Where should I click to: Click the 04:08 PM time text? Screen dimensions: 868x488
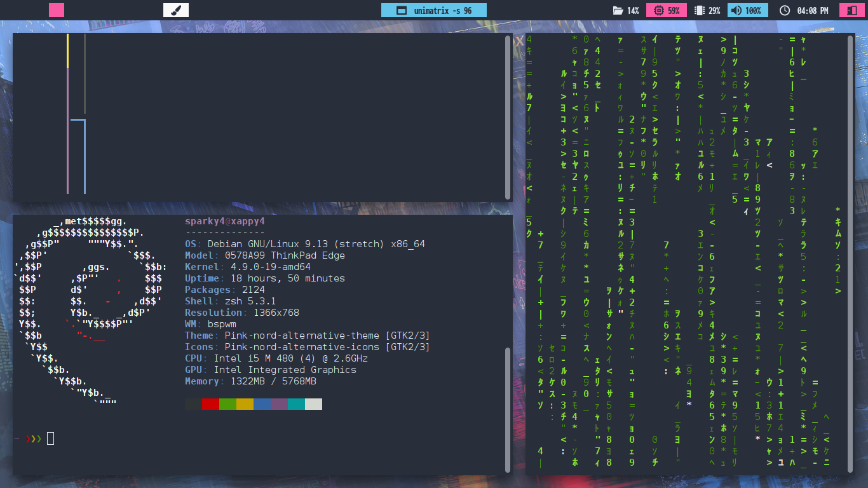point(813,11)
